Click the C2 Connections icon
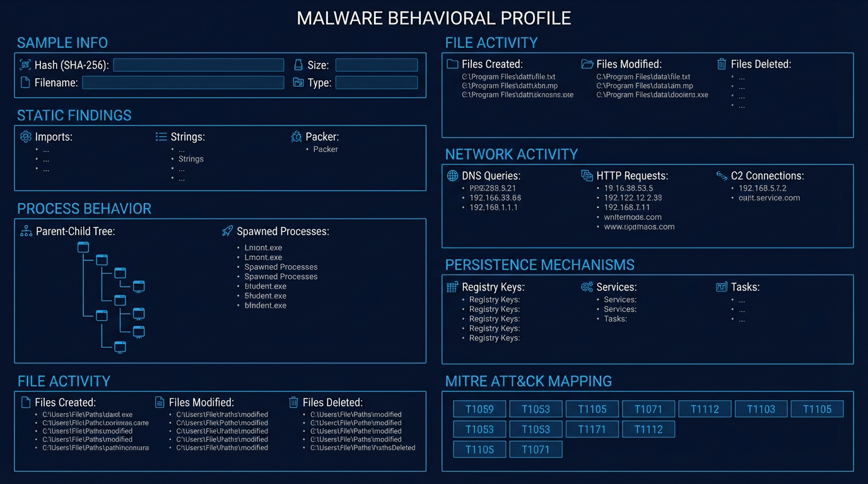Viewport: 868px width, 484px height. point(720,176)
